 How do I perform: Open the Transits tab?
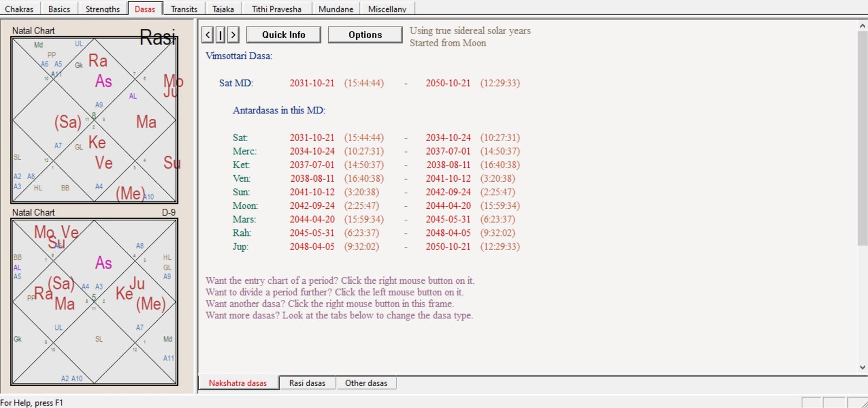[x=184, y=9]
